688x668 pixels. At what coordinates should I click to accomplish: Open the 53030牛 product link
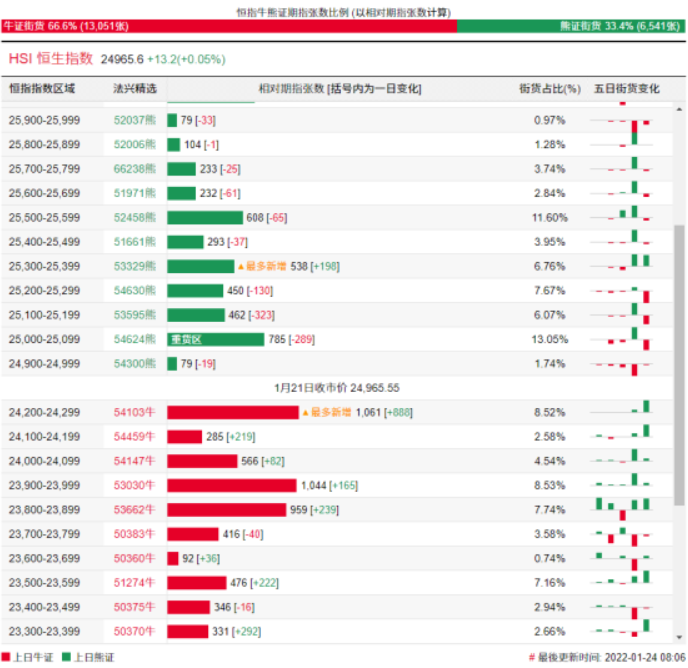coord(135,485)
